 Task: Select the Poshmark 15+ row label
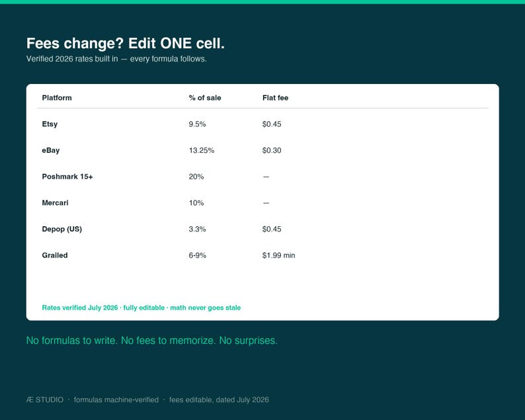67,177
